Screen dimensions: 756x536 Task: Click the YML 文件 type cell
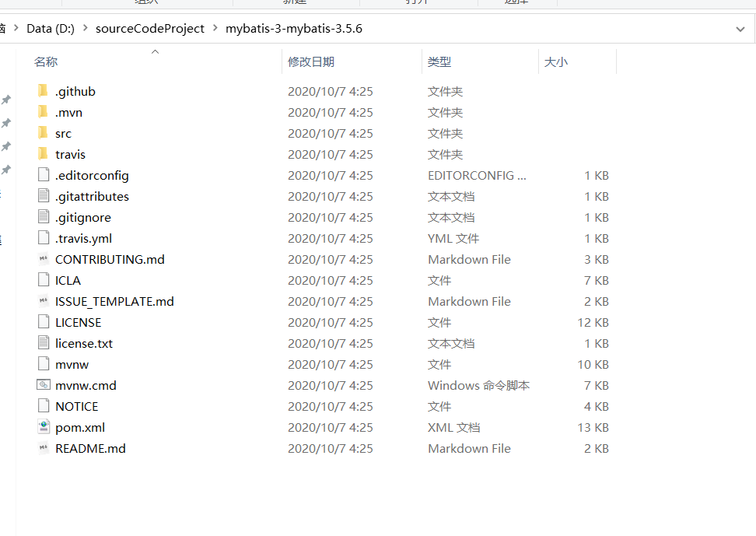[x=453, y=238]
